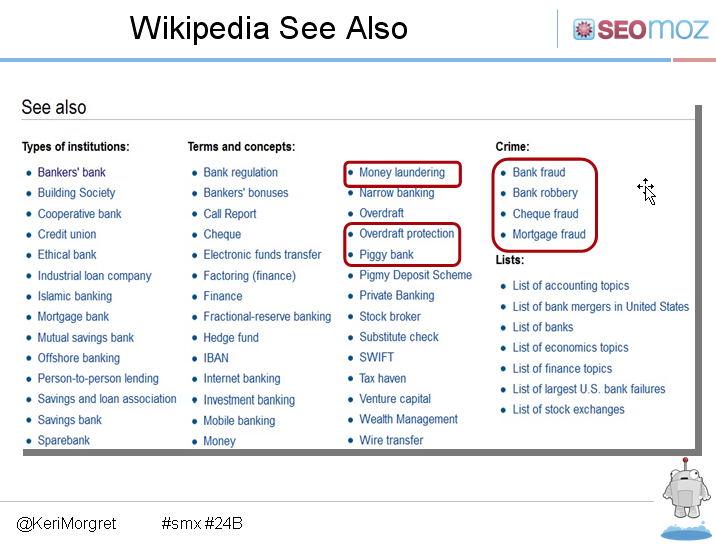Image resolution: width=716 pixels, height=544 pixels.
Task: Open Electronic funds transfer link
Action: [263, 254]
